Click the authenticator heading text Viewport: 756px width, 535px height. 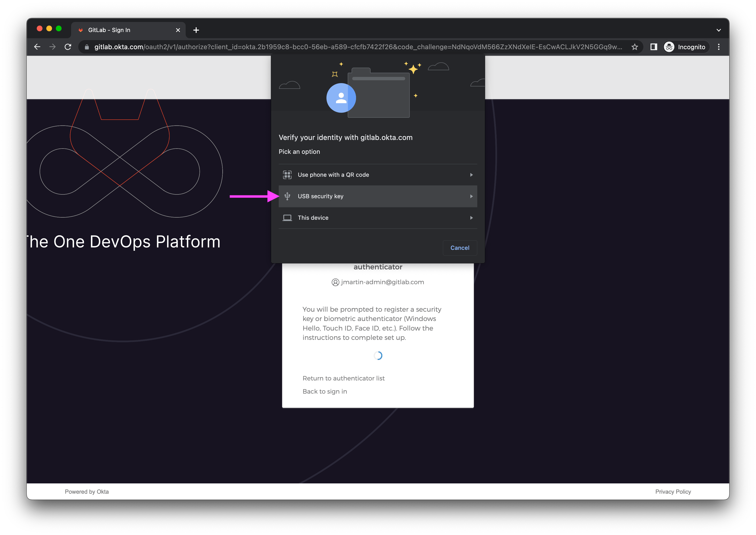(378, 267)
